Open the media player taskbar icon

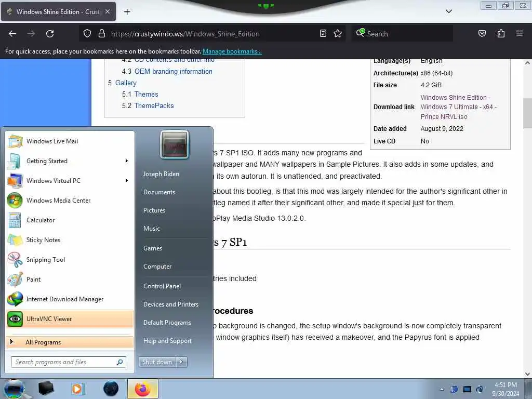(77, 389)
